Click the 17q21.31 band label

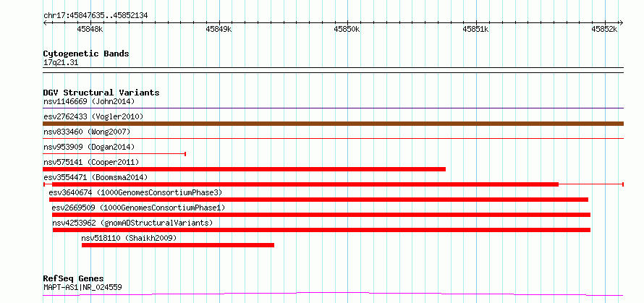[61, 63]
